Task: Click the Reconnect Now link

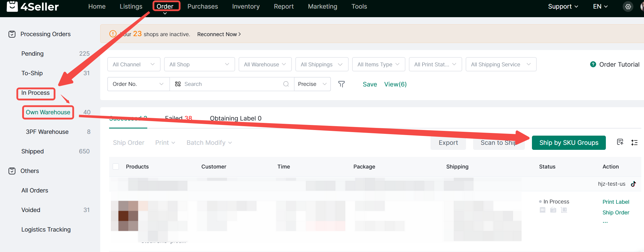Action: pos(219,34)
